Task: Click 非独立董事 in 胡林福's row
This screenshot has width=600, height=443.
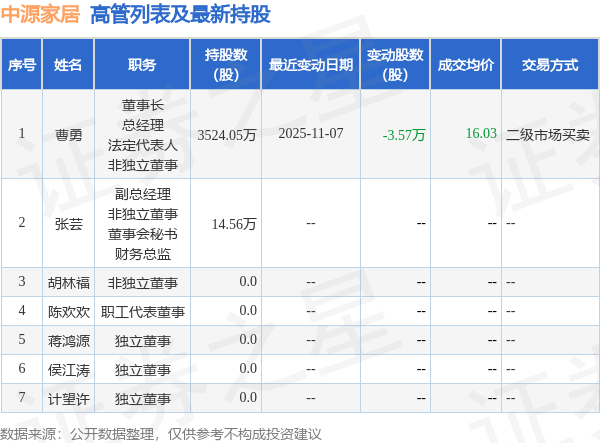Action: tap(143, 283)
